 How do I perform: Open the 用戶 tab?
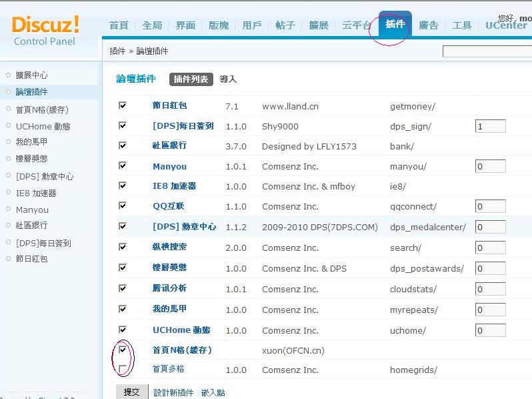pos(252,25)
